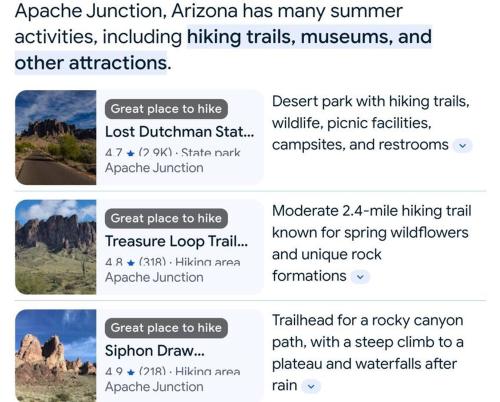The image size is (500, 402).
Task: Open the Treasure Loop Trail photo
Action: tap(56, 247)
